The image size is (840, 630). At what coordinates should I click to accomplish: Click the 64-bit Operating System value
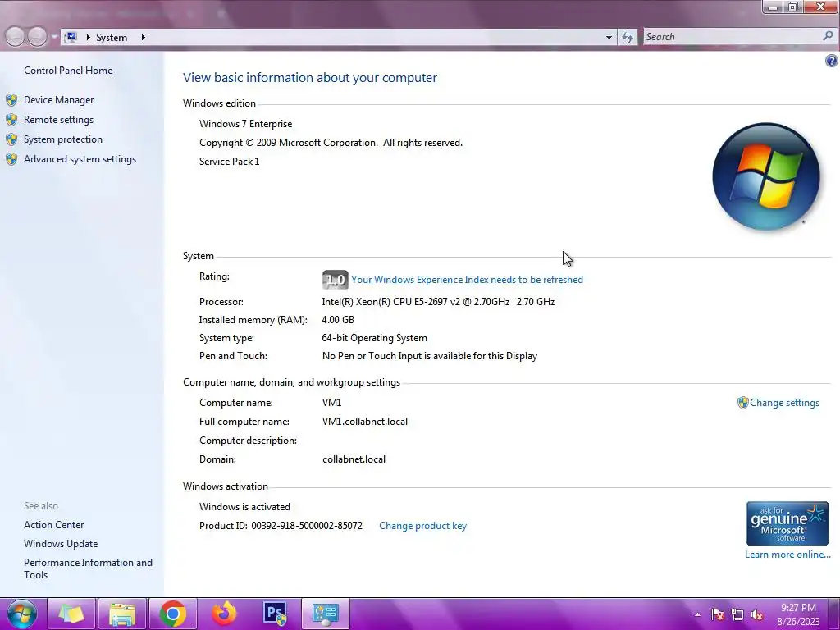[374, 338]
